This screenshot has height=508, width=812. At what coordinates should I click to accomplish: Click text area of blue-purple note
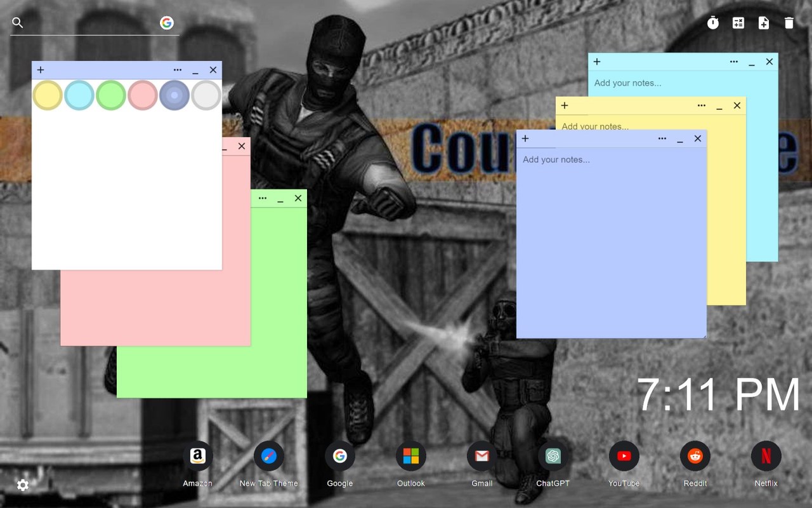click(612, 243)
